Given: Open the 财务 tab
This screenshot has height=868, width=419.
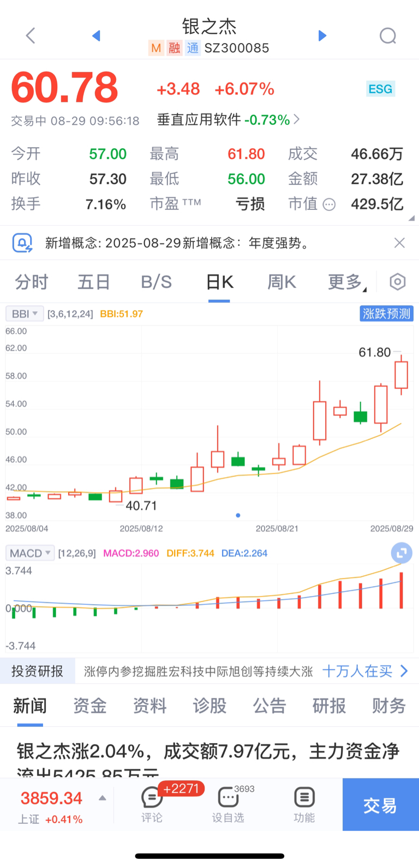Looking at the screenshot, I should pos(389,706).
